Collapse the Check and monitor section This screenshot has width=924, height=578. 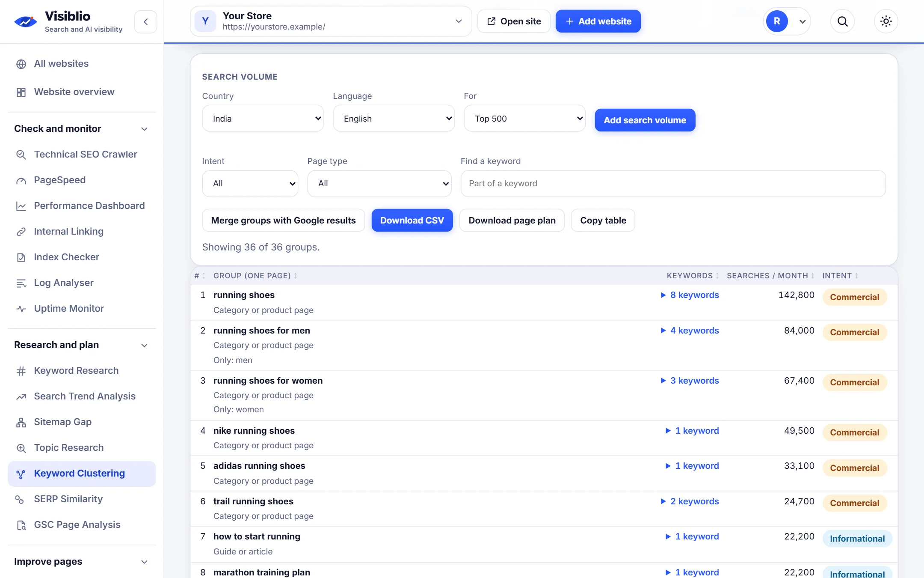click(x=81, y=128)
